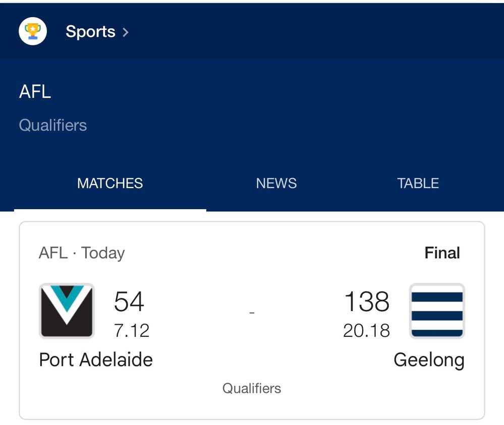Click Port Adelaide's score of 54

click(129, 301)
